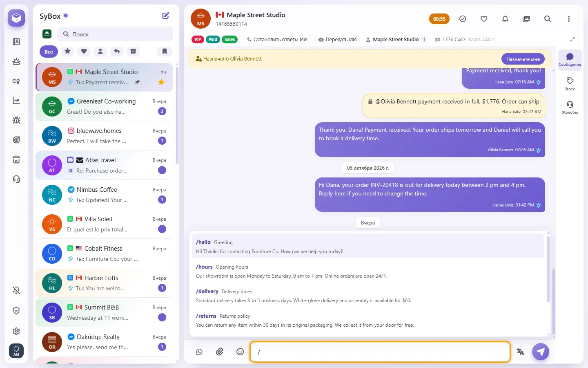Open the media gallery icon in chat header

click(526, 19)
